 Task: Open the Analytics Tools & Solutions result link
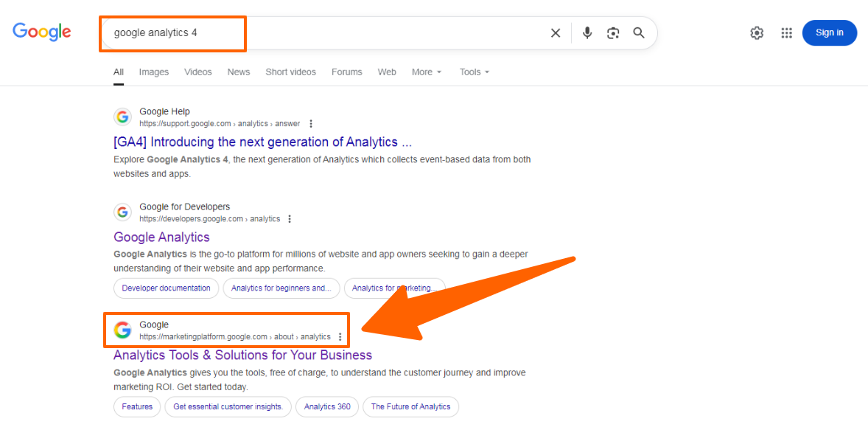(242, 356)
